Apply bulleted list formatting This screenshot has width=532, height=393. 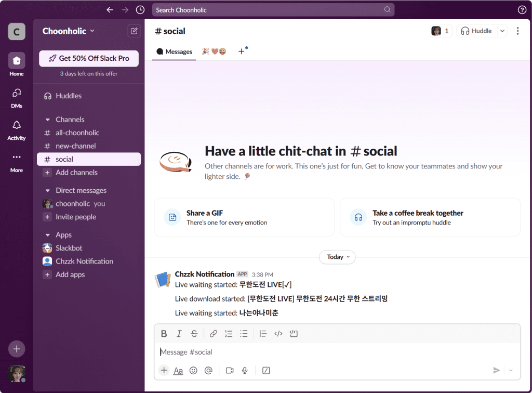[244, 334]
